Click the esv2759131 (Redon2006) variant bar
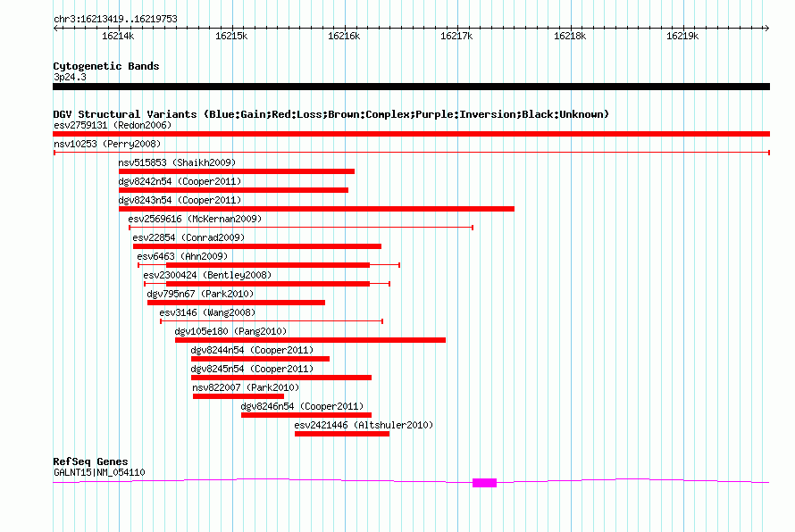This screenshot has width=795, height=532. point(411,134)
